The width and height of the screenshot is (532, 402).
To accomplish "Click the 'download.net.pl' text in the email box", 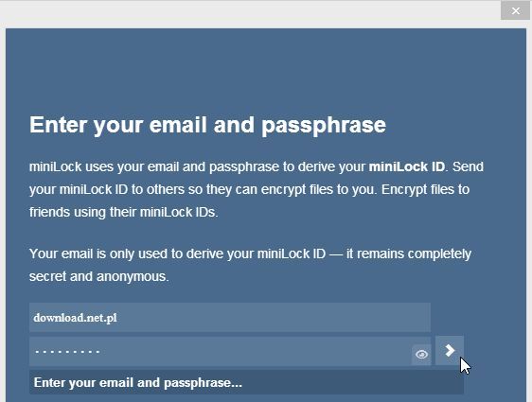I will [76, 318].
